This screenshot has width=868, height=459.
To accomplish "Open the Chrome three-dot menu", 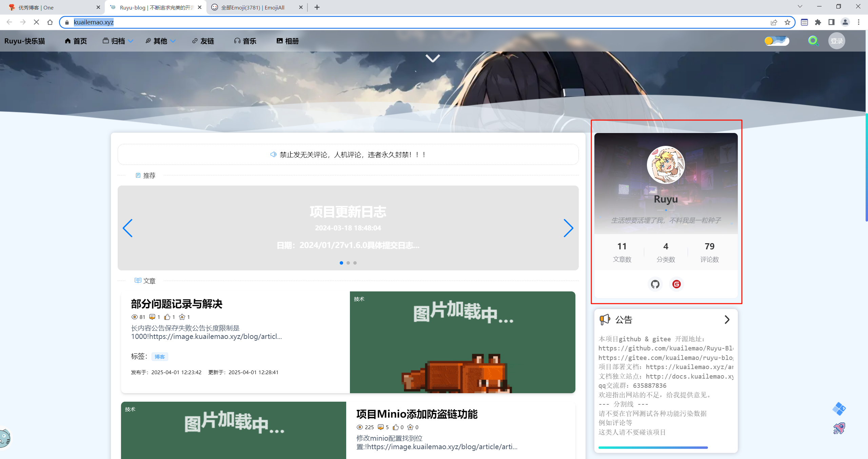I will click(859, 22).
